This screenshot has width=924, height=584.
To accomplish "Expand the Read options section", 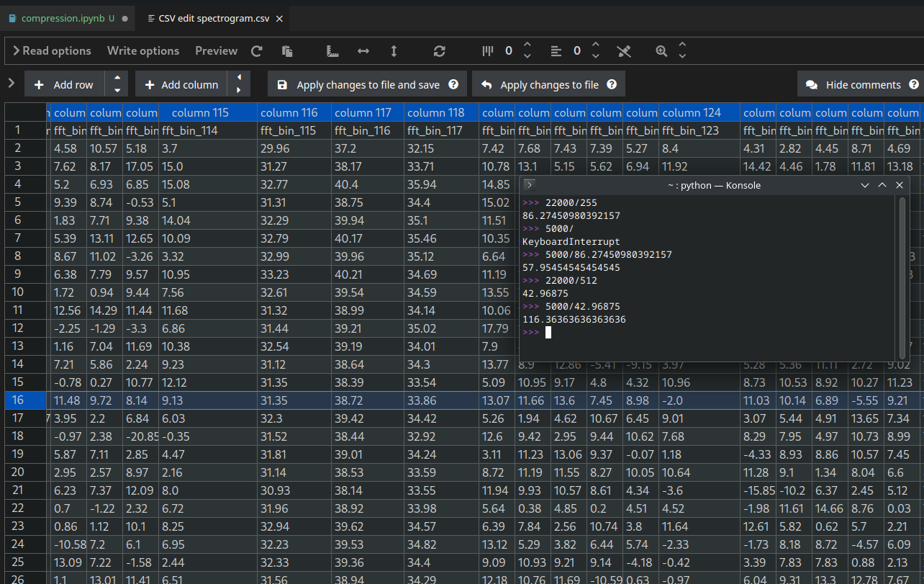I will point(52,51).
